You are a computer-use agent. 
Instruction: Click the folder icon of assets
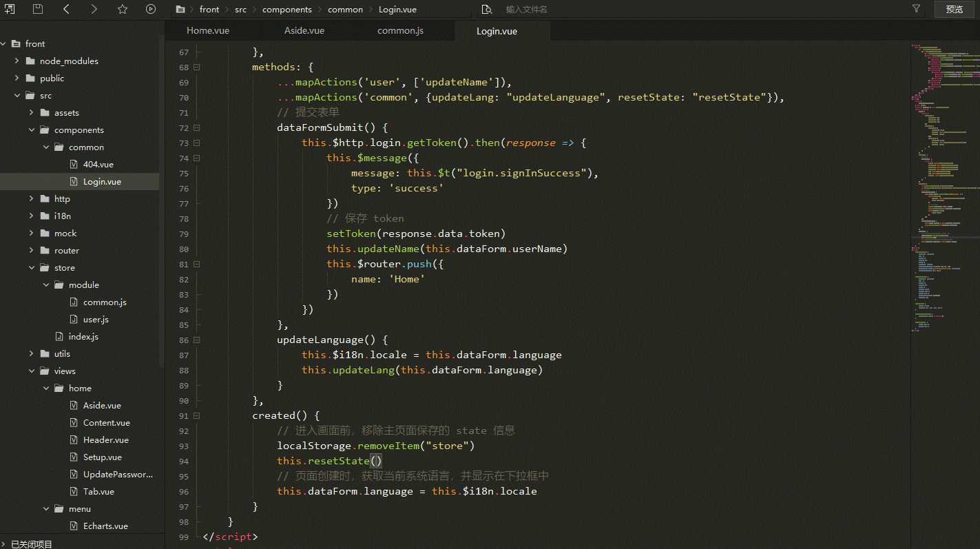tap(45, 112)
